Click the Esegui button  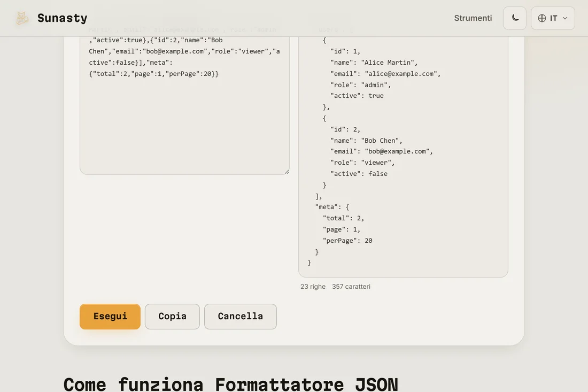(x=110, y=316)
